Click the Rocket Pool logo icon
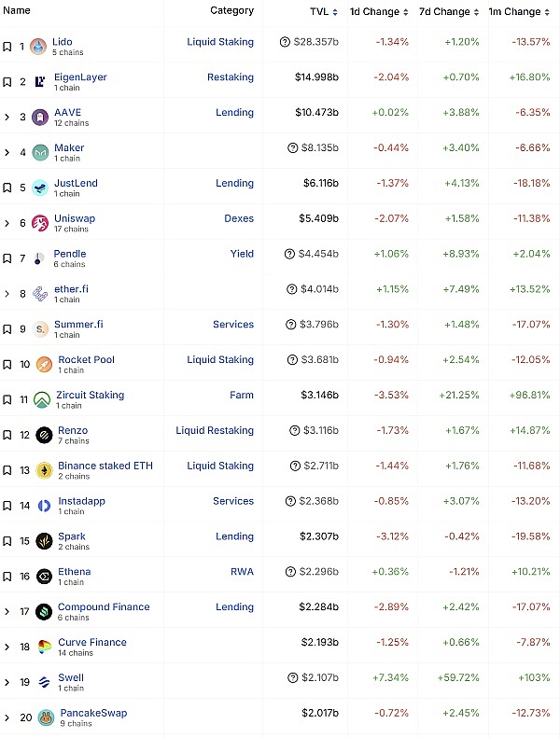560x738 pixels. point(43,365)
